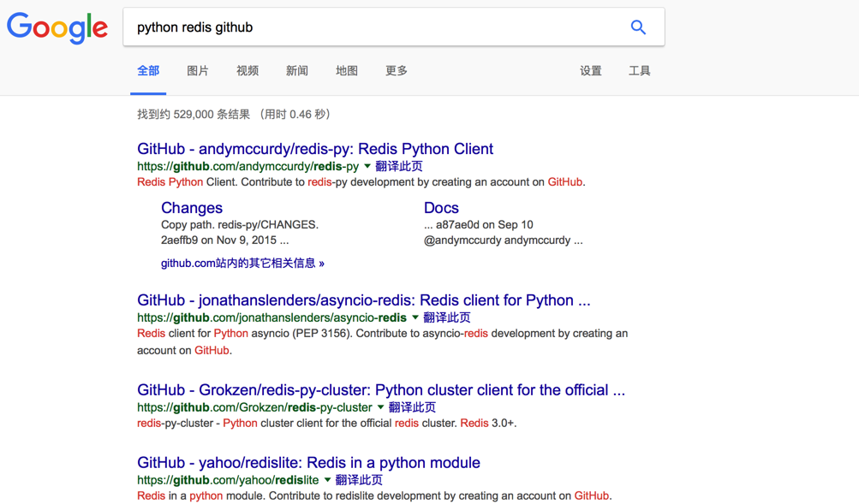Click the Google logo
The height and width of the screenshot is (504, 859).
pyautogui.click(x=57, y=28)
